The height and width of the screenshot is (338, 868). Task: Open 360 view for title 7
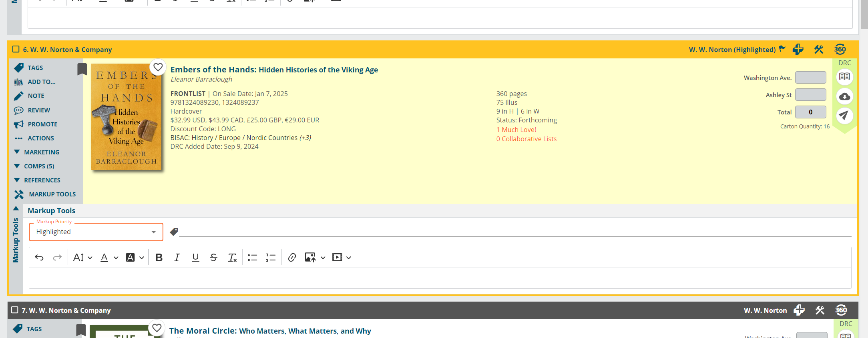point(841,310)
